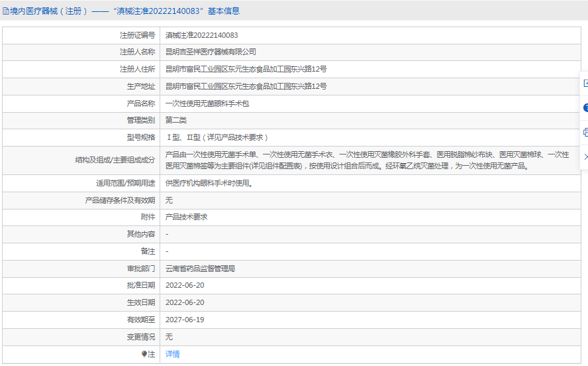Click product name 一次性使用无菌眼科手术包
Image resolution: width=588 pixels, height=366 pixels.
coord(207,103)
